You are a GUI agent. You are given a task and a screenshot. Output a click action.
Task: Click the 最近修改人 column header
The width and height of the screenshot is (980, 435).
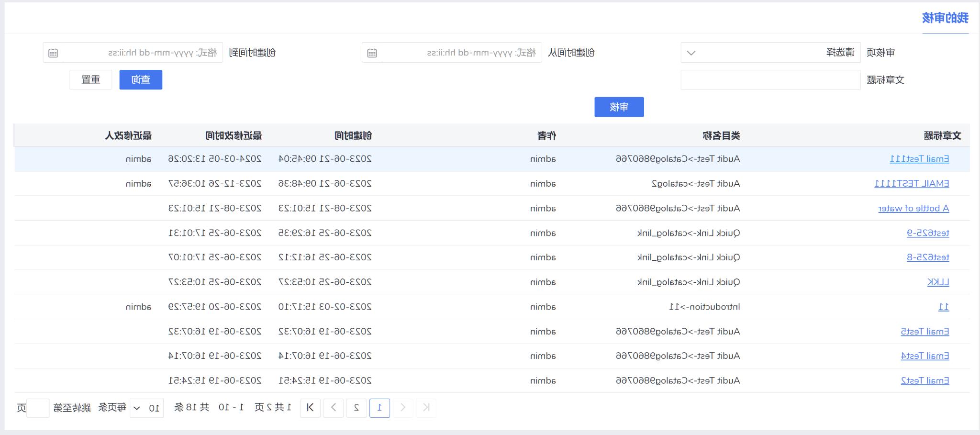128,136
